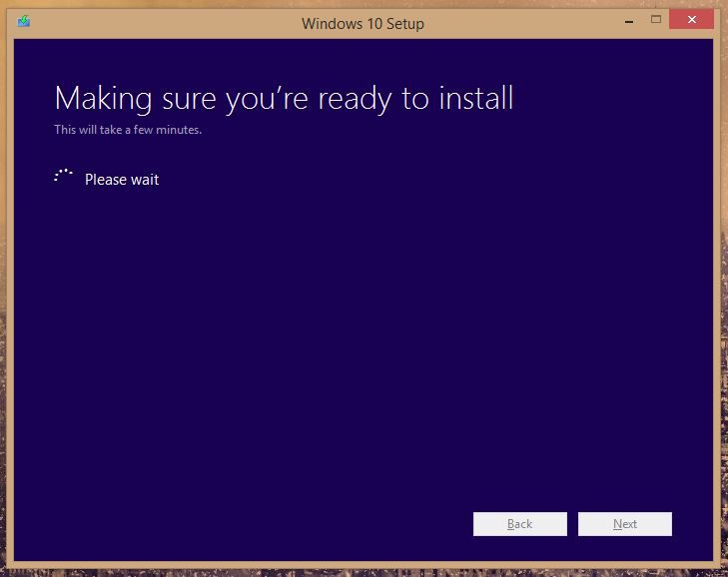The height and width of the screenshot is (577, 728).
Task: Click the spinning progress indicator
Action: (x=63, y=176)
